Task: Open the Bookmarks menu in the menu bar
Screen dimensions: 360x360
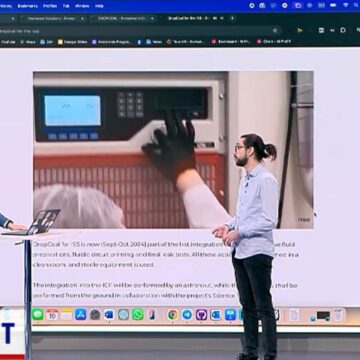Action: point(27,6)
